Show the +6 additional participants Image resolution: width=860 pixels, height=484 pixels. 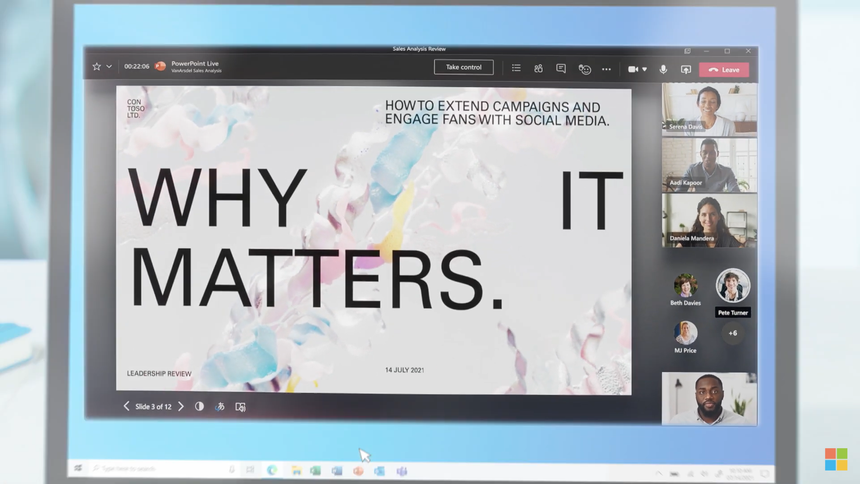(x=733, y=333)
